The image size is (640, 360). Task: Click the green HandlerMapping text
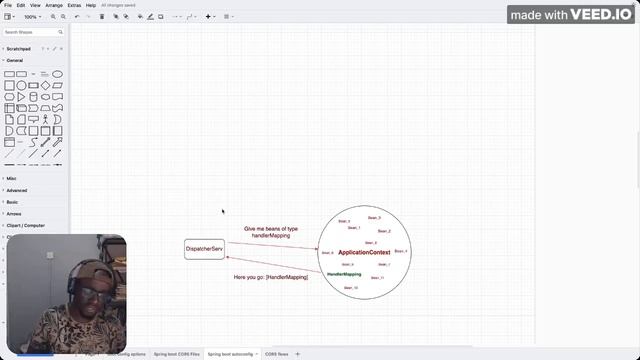coord(344,274)
